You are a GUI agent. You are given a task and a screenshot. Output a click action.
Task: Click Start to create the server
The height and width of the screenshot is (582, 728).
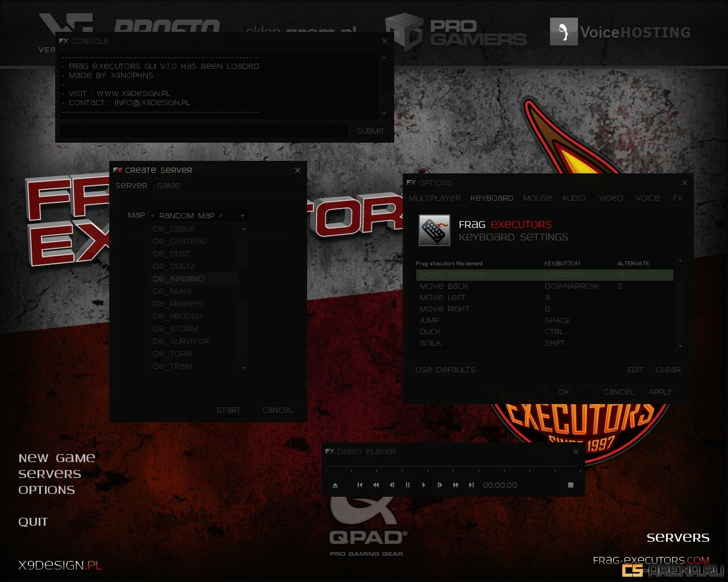(x=229, y=410)
